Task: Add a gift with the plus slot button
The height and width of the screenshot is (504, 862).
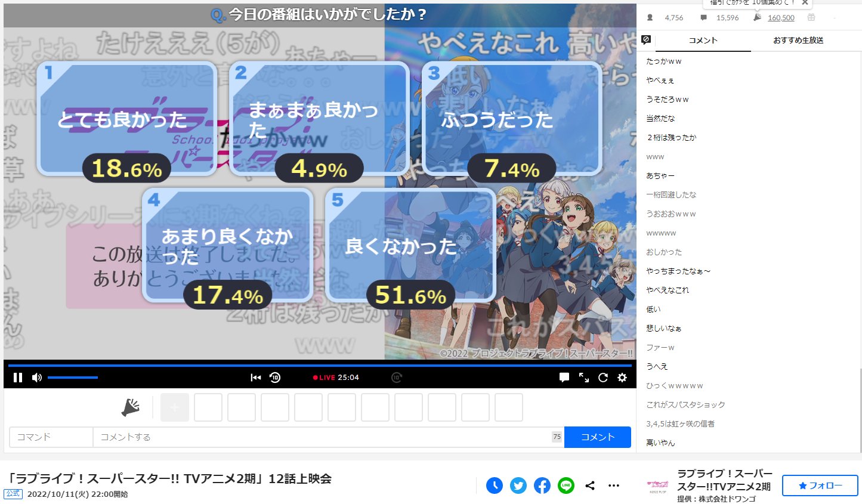Action: (175, 407)
